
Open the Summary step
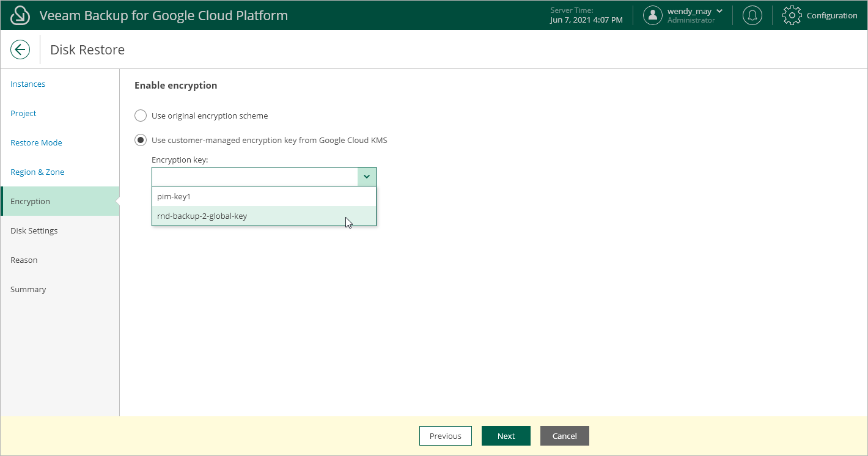pyautogui.click(x=28, y=289)
